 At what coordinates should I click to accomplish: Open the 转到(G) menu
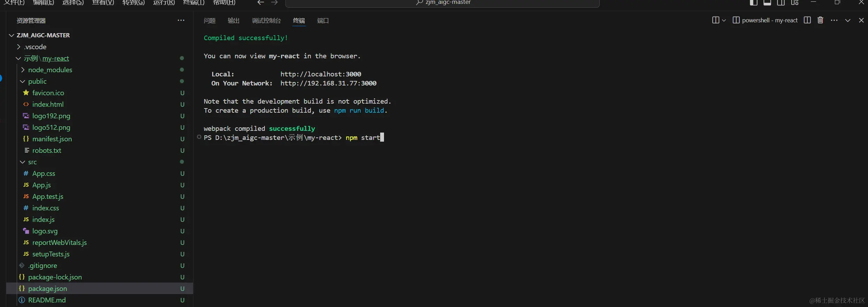[133, 2]
